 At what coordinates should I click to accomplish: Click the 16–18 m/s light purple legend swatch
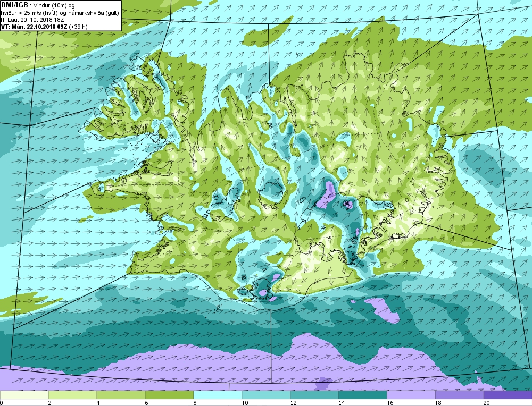(411, 395)
